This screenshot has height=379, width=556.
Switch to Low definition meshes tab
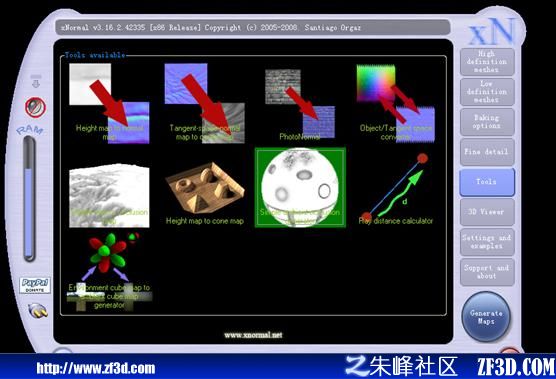click(x=487, y=92)
